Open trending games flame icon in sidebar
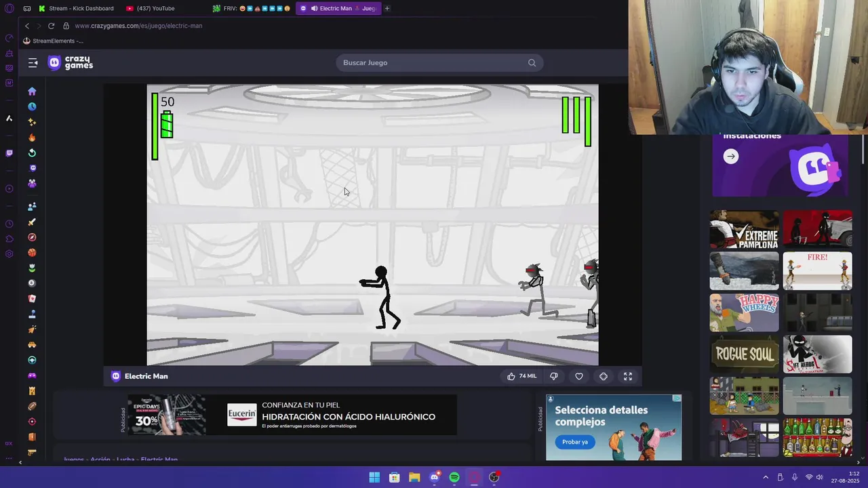The width and height of the screenshot is (868, 488). click(x=32, y=138)
